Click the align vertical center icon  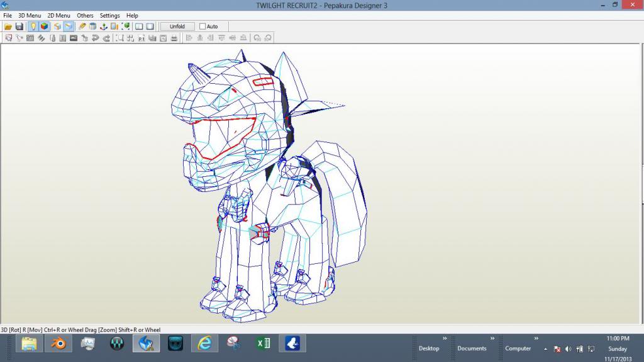click(233, 38)
